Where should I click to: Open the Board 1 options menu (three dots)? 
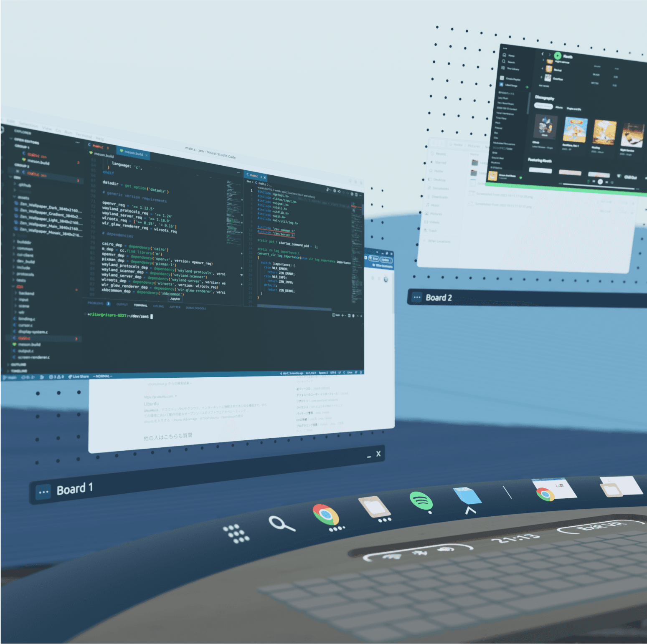tap(43, 492)
